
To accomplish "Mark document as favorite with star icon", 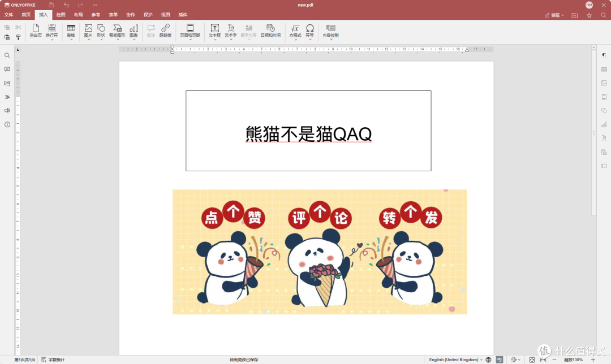I will [x=589, y=15].
